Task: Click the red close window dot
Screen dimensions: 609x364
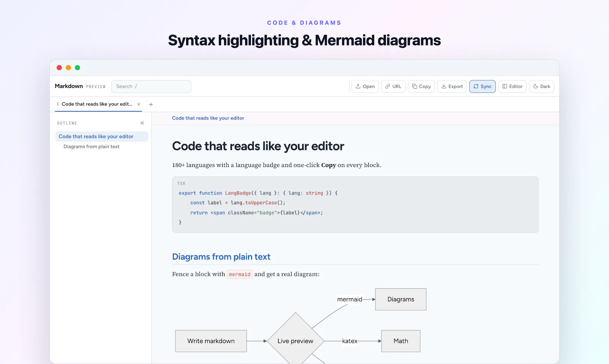Action: (x=59, y=68)
